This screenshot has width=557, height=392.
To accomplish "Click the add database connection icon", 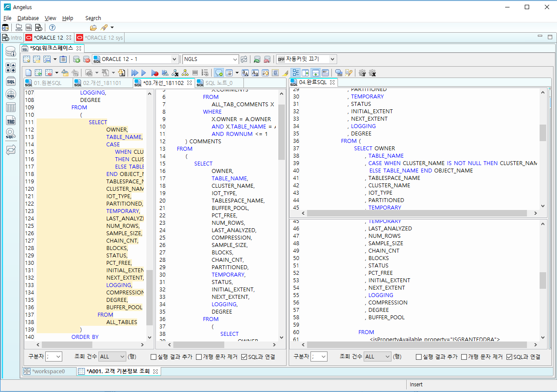I will click(x=76, y=59).
